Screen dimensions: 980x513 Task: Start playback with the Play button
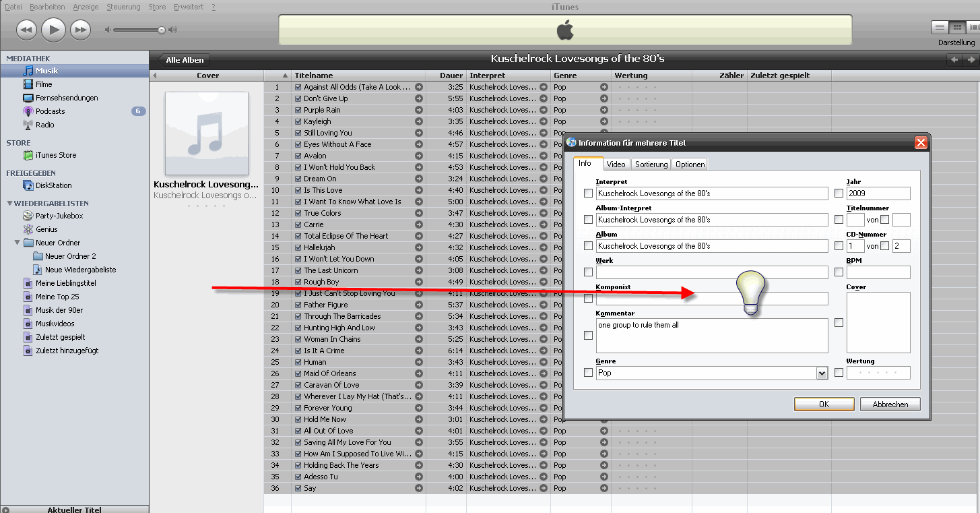(x=53, y=30)
